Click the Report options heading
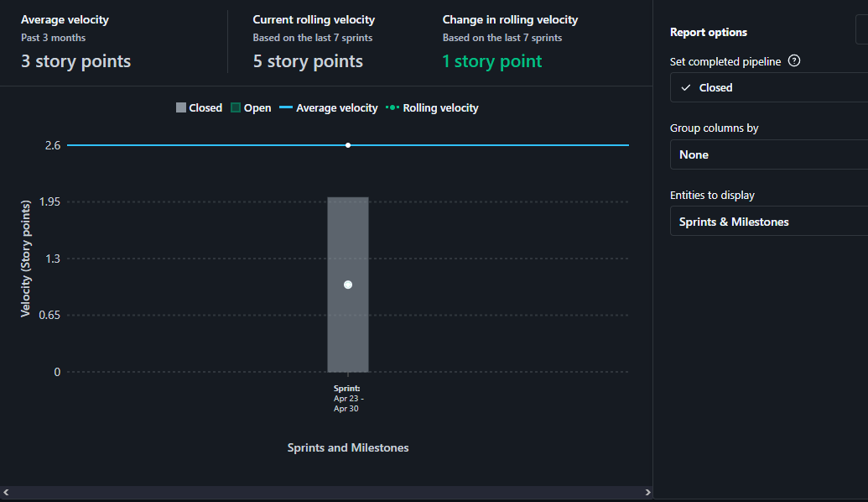 (709, 32)
